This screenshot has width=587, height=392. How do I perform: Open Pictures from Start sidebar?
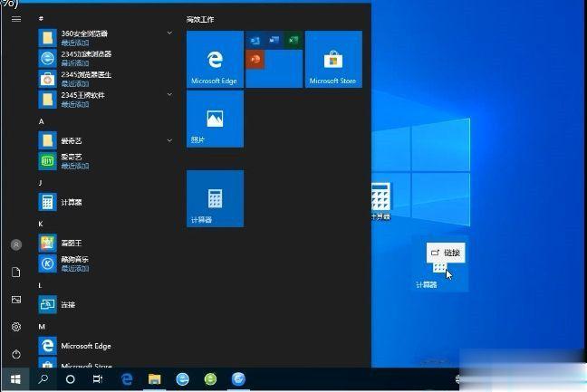point(16,300)
